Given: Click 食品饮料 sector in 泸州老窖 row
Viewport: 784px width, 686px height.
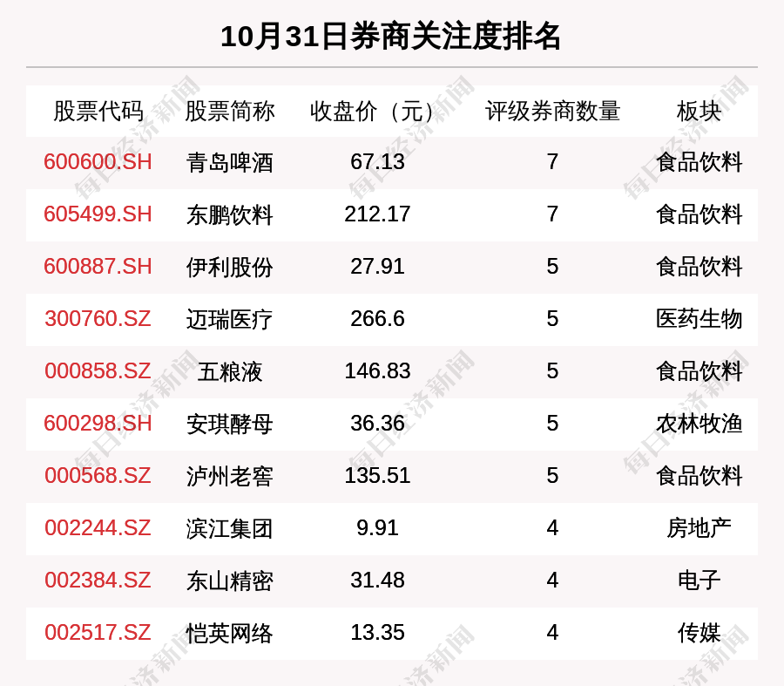Looking at the screenshot, I should pos(699,476).
